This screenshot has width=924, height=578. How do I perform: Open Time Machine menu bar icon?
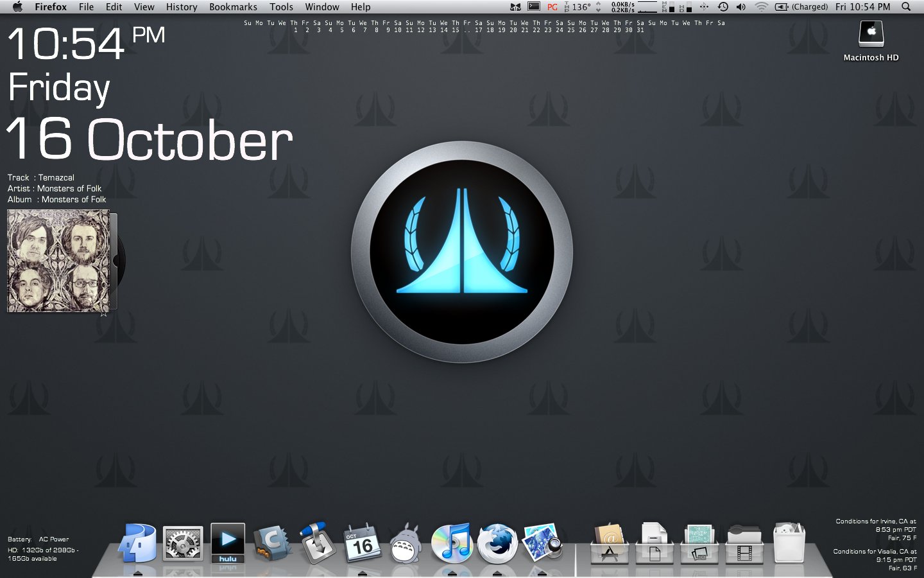point(723,6)
